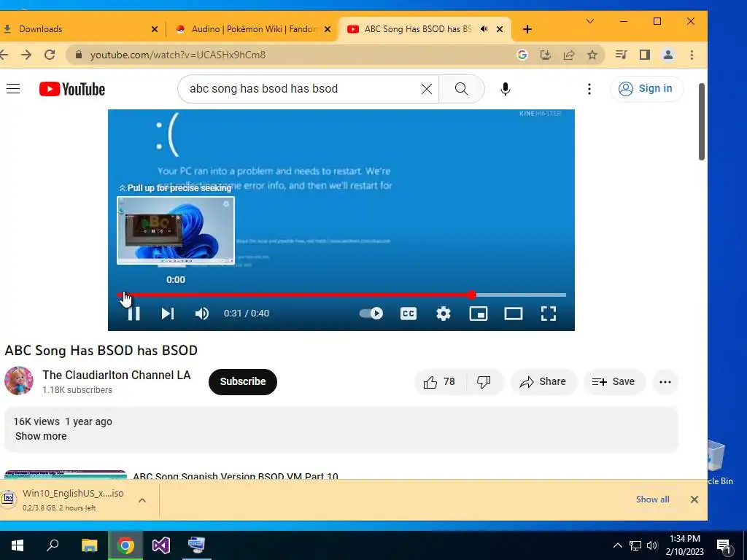The width and height of the screenshot is (747, 560).
Task: Sign in to YouTube
Action: (646, 88)
